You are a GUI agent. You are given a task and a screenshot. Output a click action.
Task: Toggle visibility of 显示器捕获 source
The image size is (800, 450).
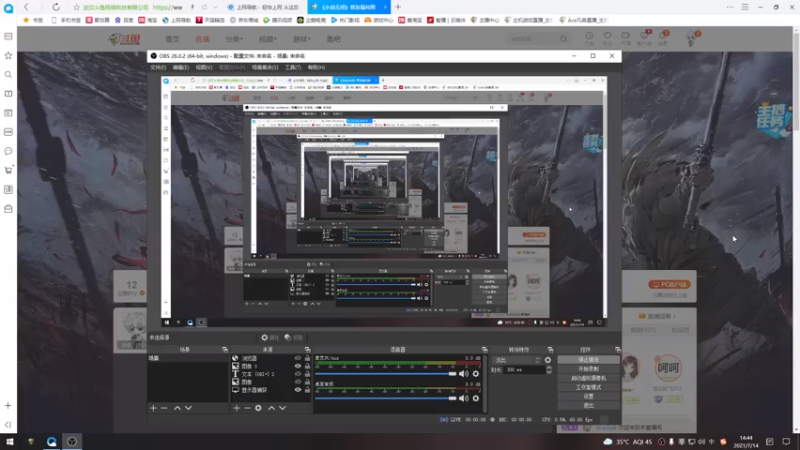pos(298,390)
